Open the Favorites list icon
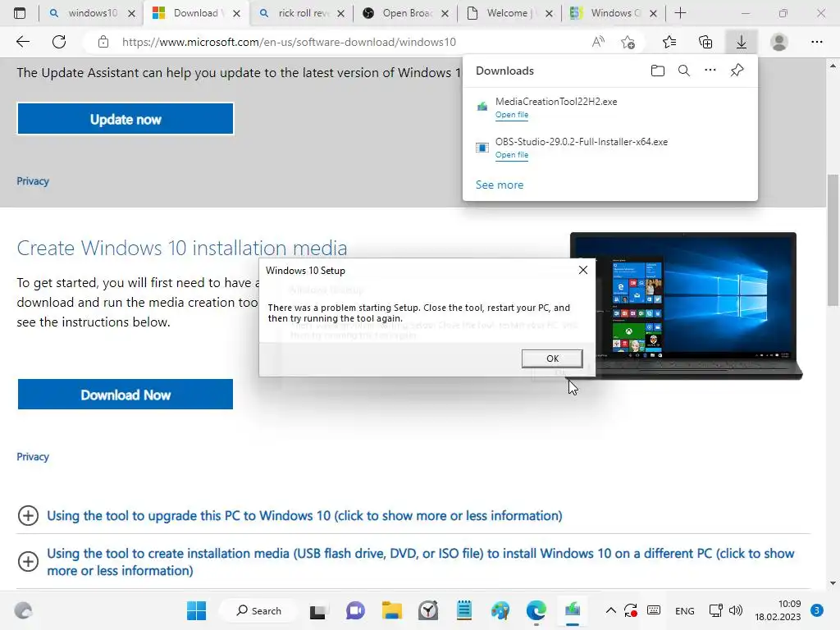 (669, 42)
